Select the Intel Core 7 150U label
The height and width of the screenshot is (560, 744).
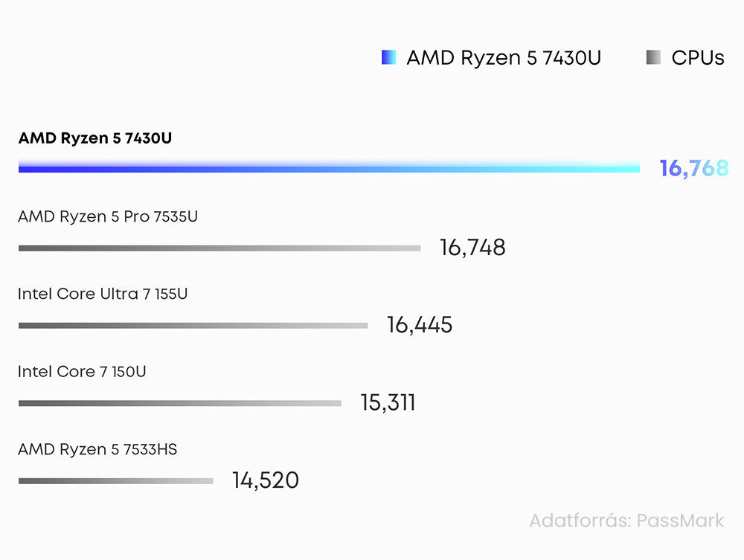tap(82, 372)
